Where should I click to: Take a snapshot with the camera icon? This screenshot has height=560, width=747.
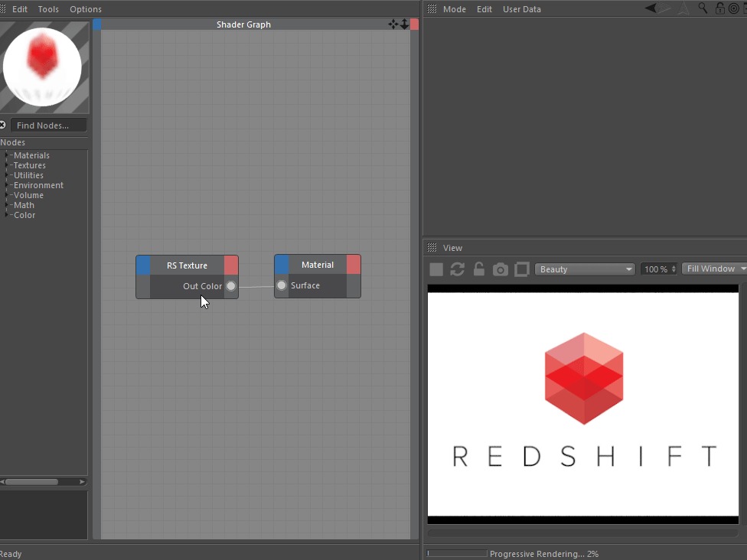500,269
